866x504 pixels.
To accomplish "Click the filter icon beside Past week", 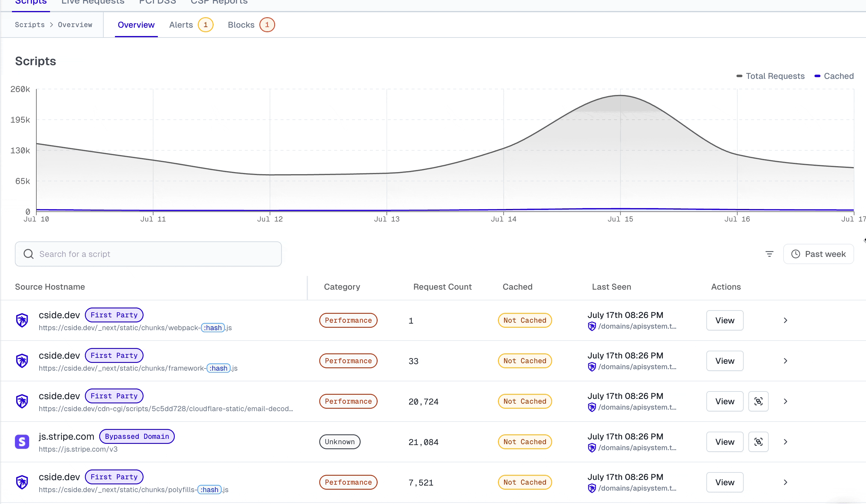I will (x=769, y=254).
